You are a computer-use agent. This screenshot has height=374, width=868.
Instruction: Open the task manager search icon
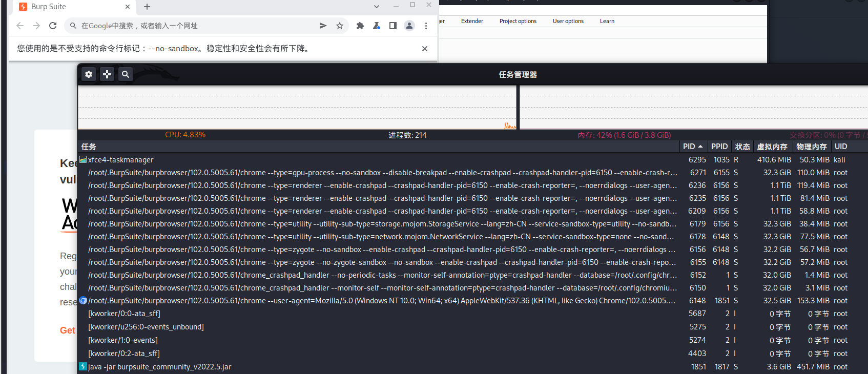[126, 74]
